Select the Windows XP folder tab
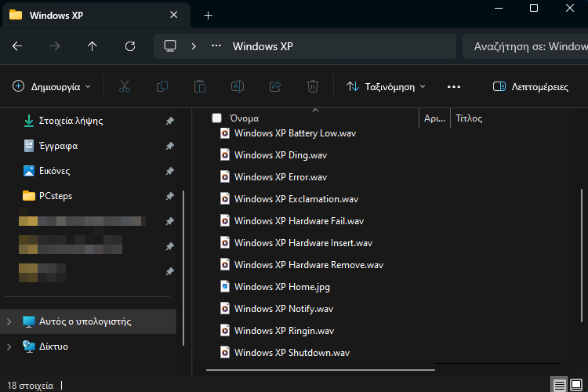This screenshot has width=588, height=392. [96, 15]
